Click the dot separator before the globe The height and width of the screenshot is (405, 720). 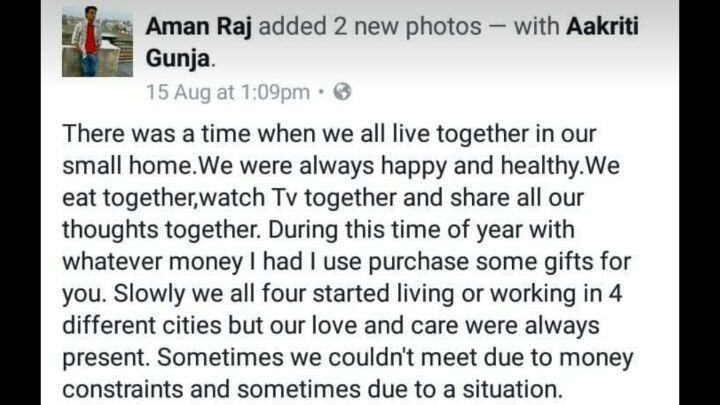(x=320, y=92)
